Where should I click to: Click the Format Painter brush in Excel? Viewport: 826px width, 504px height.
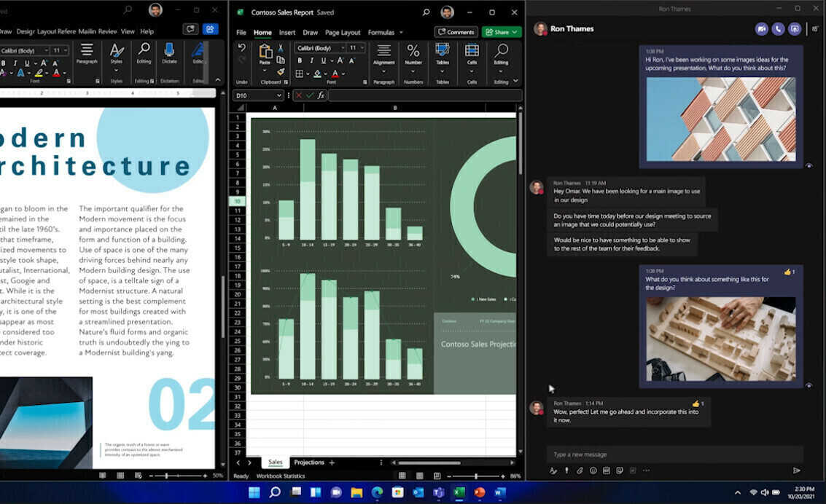pos(281,72)
